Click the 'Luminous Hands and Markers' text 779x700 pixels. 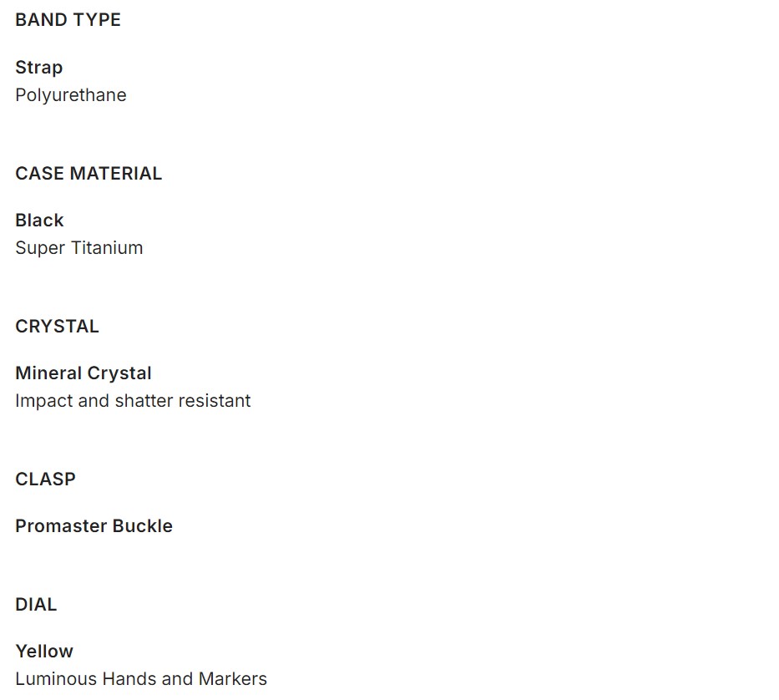coord(141,679)
